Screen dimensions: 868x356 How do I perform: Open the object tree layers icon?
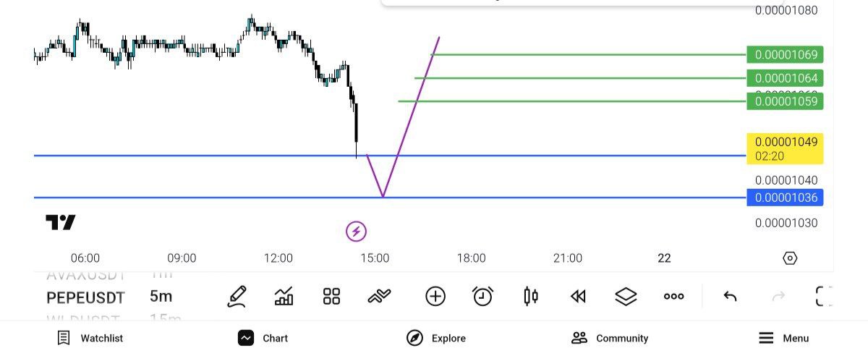[626, 296]
